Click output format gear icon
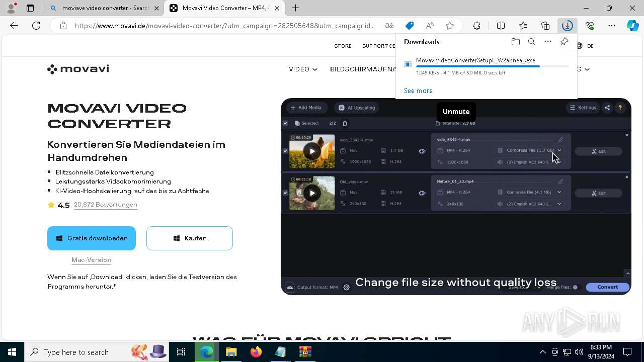644x362 pixels. coord(346,288)
